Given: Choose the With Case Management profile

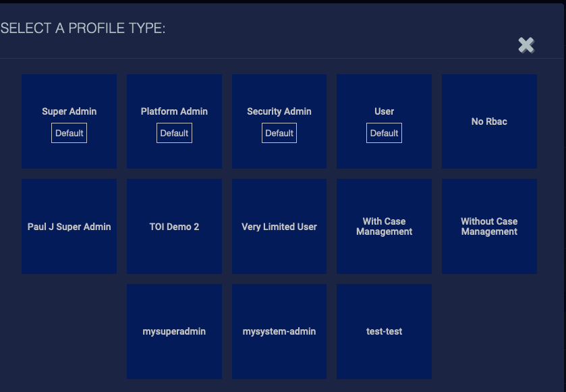Looking at the screenshot, I should 384,227.
